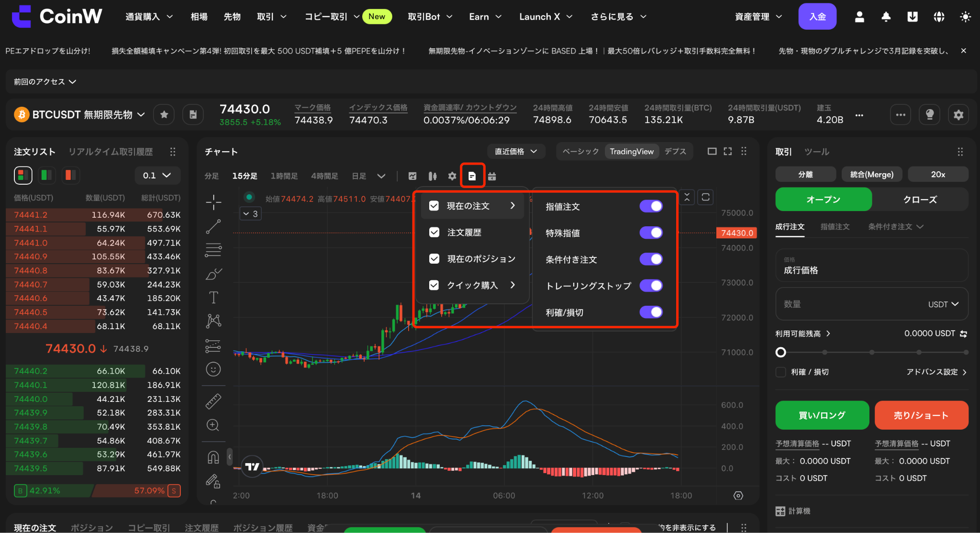Open the order display document icon in chart toolbar

tap(472, 176)
